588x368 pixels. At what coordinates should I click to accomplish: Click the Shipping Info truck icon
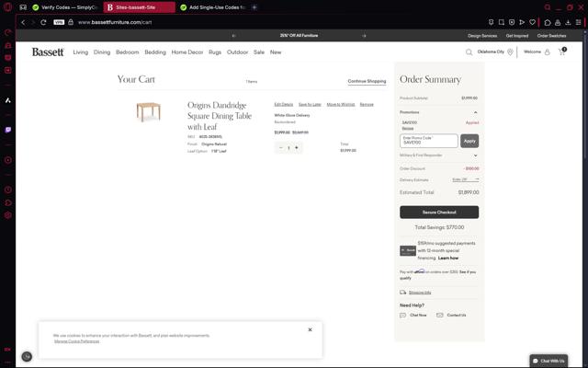[403, 293]
